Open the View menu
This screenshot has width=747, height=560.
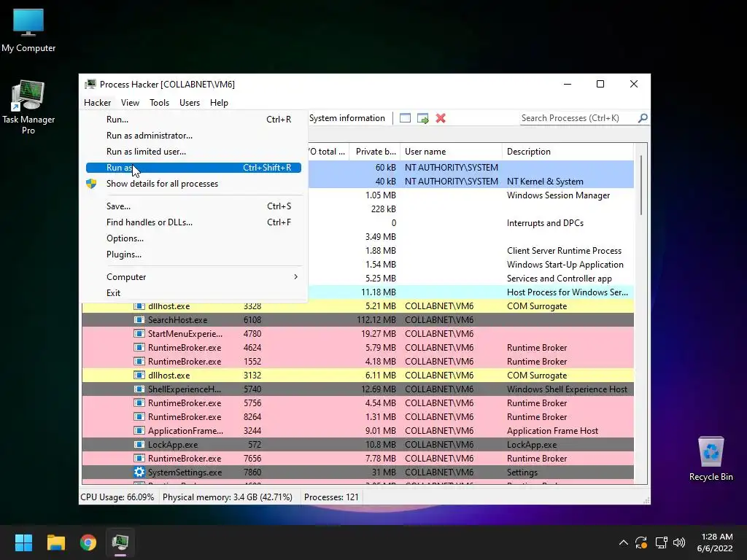pos(130,103)
